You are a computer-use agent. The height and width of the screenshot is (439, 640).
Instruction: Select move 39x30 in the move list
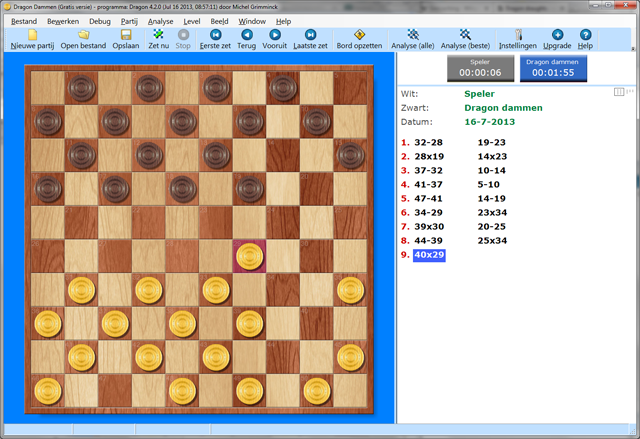[429, 227]
